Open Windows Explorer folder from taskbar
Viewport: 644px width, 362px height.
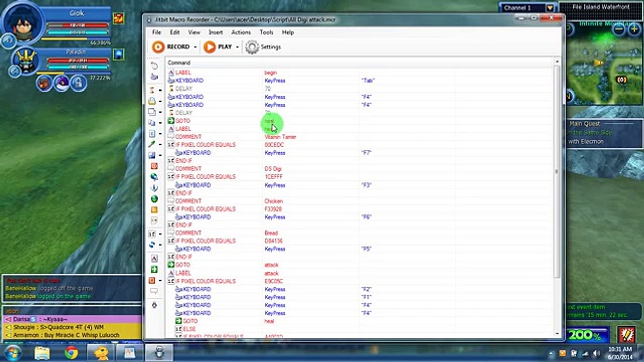click(43, 353)
